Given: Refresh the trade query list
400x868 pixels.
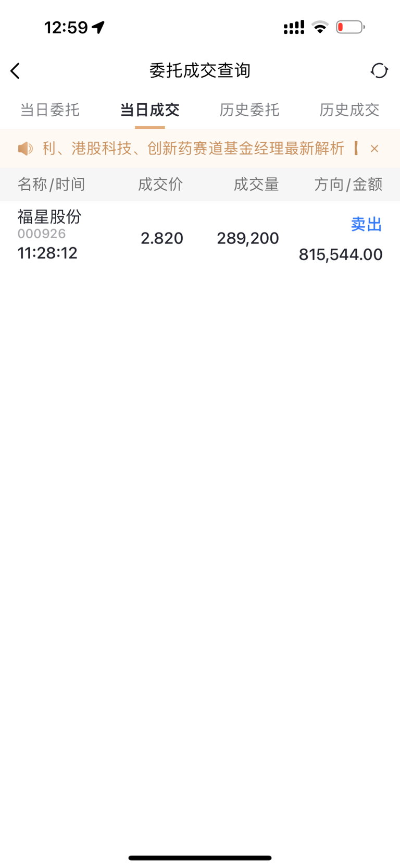Looking at the screenshot, I should click(379, 70).
